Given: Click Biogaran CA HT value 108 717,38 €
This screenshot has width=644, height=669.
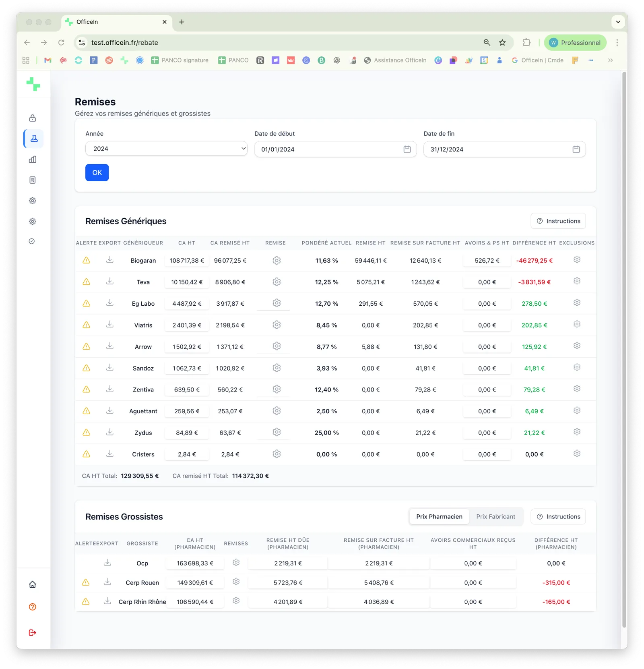Looking at the screenshot, I should (x=187, y=260).
